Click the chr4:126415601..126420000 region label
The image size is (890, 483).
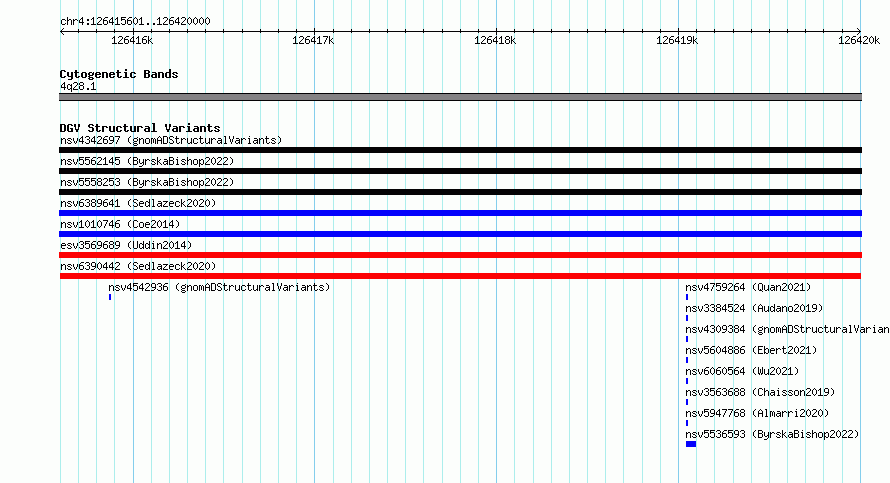pyautogui.click(x=135, y=21)
